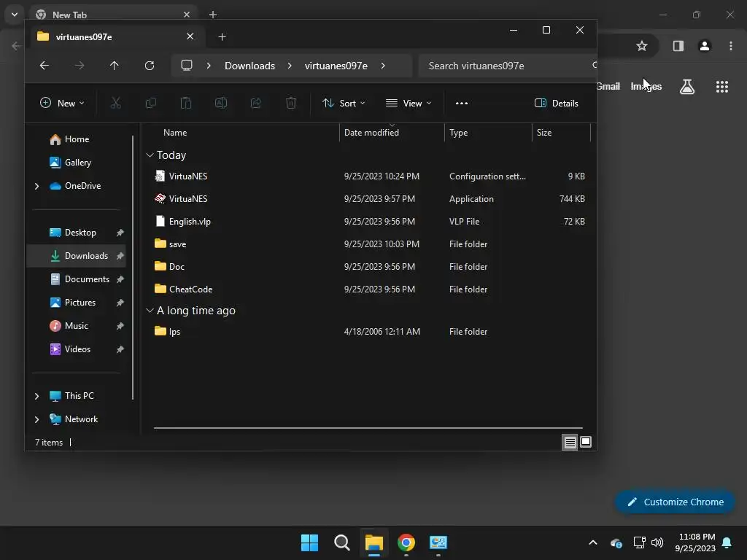Click chevron after Downloads in address bar
The image size is (747, 560).
(289, 66)
